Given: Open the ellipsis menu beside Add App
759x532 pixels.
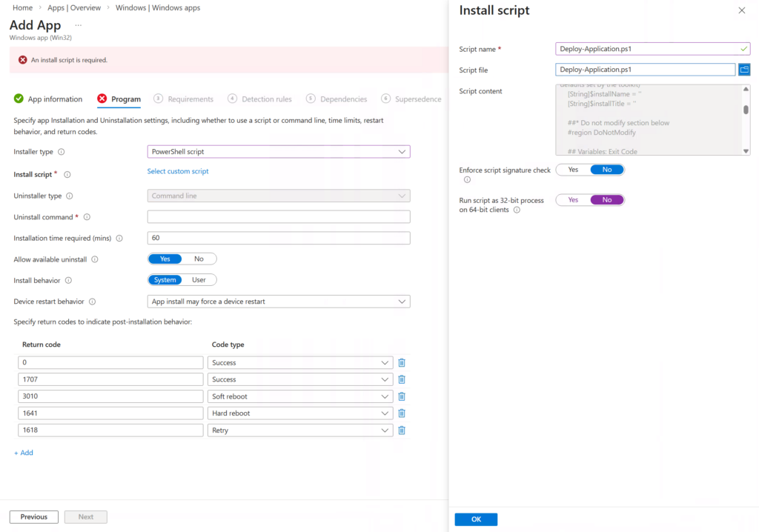Looking at the screenshot, I should [x=78, y=24].
